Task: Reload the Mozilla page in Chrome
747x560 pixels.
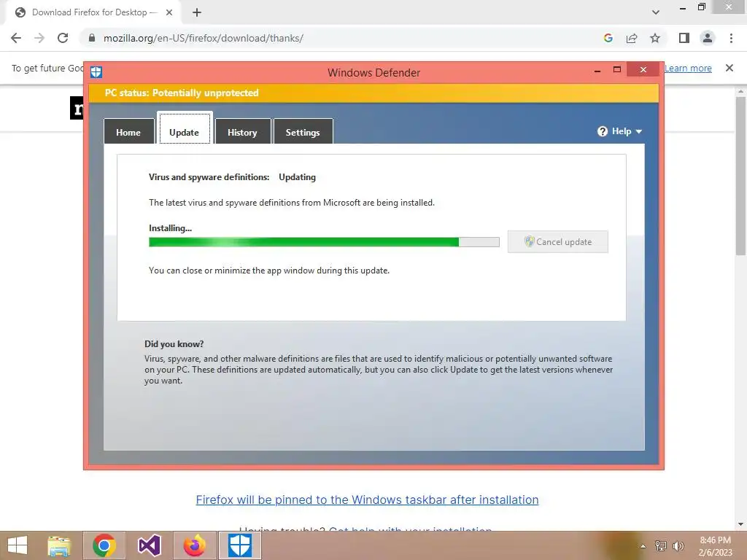Action: coord(63,38)
